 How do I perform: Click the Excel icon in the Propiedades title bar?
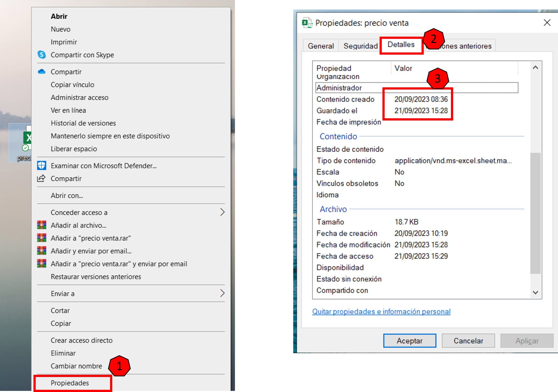(307, 23)
